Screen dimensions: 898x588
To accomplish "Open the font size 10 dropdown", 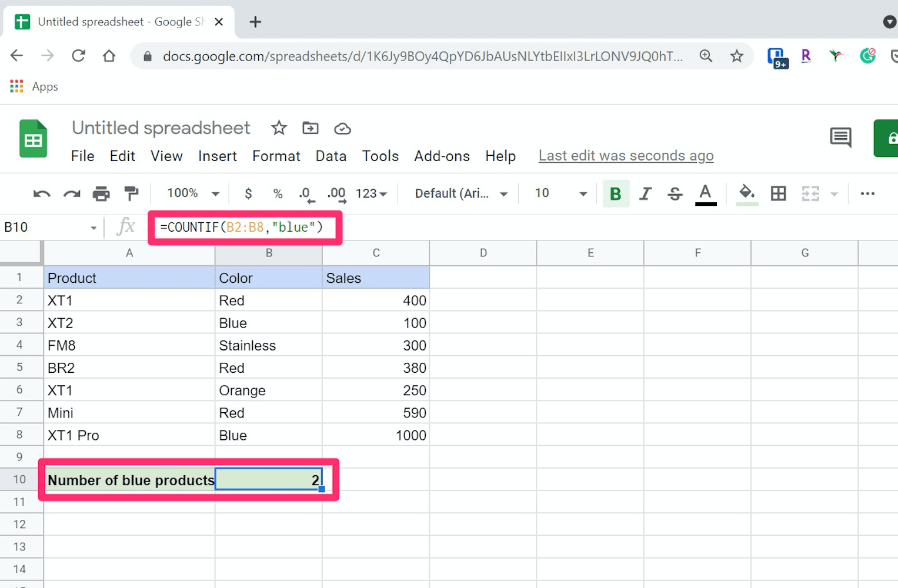I will tap(560, 193).
